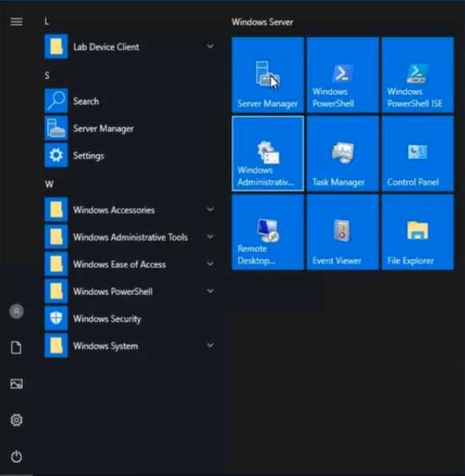Screen dimensions: 465x476
Task: Open the File Explorer tile
Action: tap(418, 232)
